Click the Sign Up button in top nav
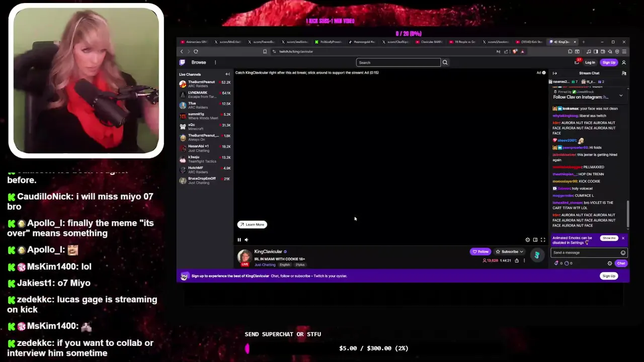Image resolution: width=644 pixels, height=362 pixels. click(609, 62)
